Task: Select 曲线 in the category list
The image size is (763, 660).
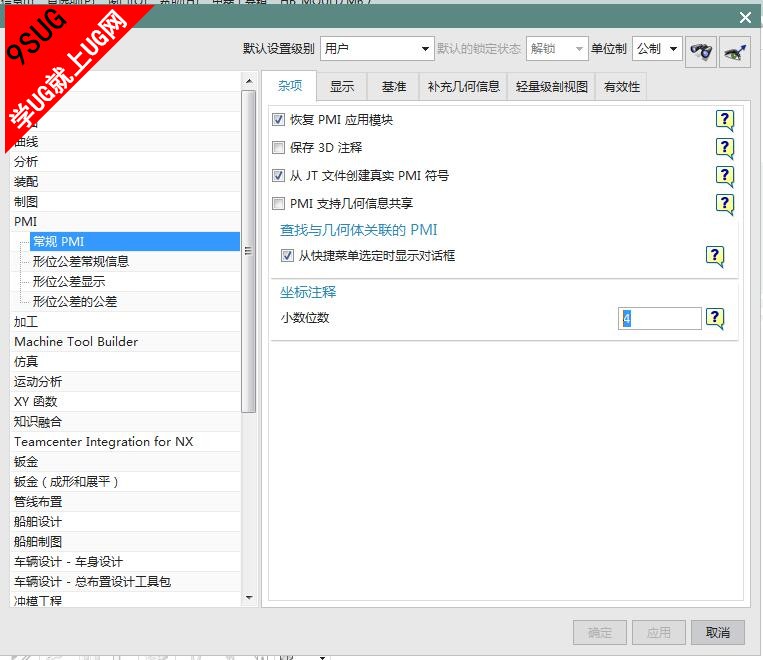Action: tap(125, 142)
